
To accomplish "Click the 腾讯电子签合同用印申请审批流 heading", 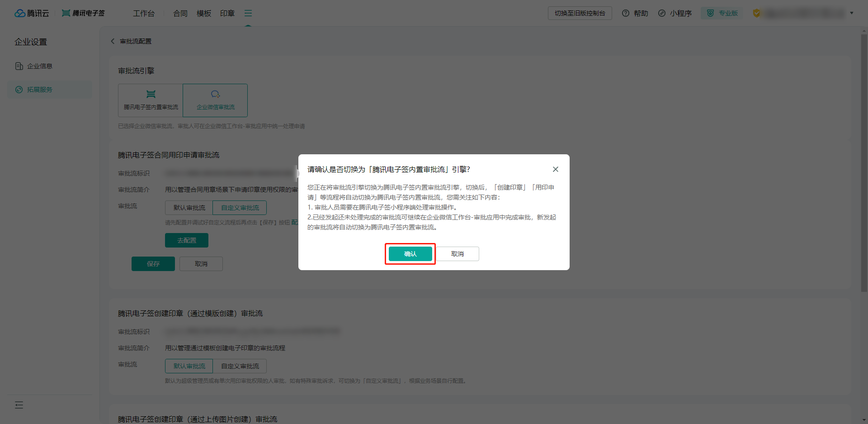I will [x=169, y=155].
